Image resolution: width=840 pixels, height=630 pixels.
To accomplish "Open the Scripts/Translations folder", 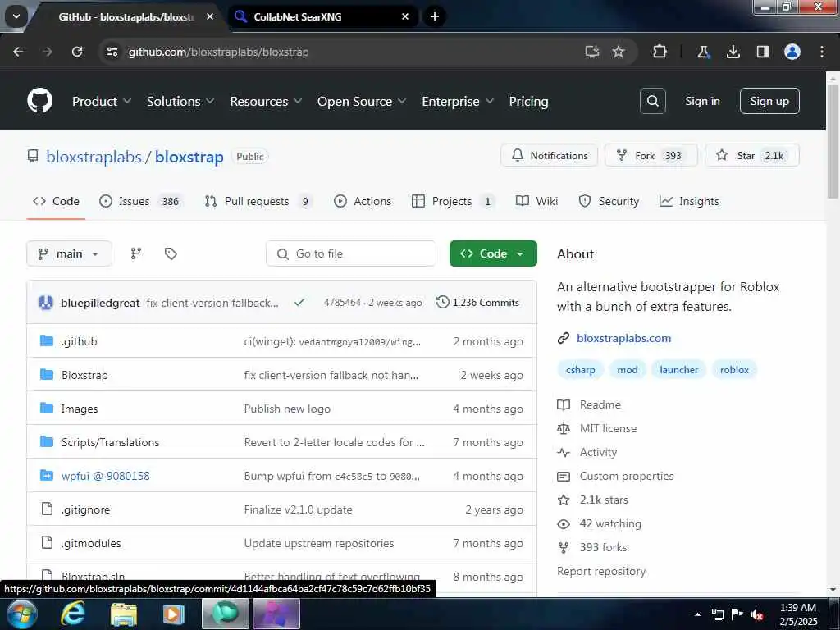I will tap(111, 442).
